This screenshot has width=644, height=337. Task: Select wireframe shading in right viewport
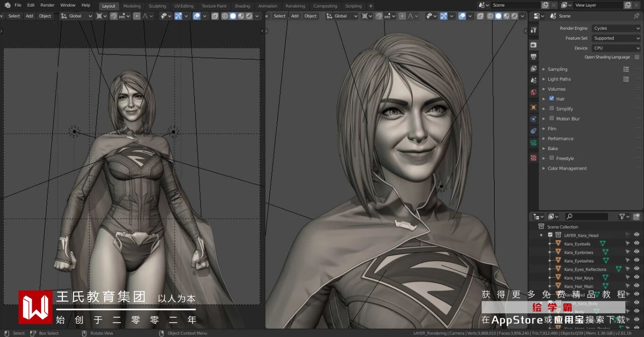[x=490, y=16]
